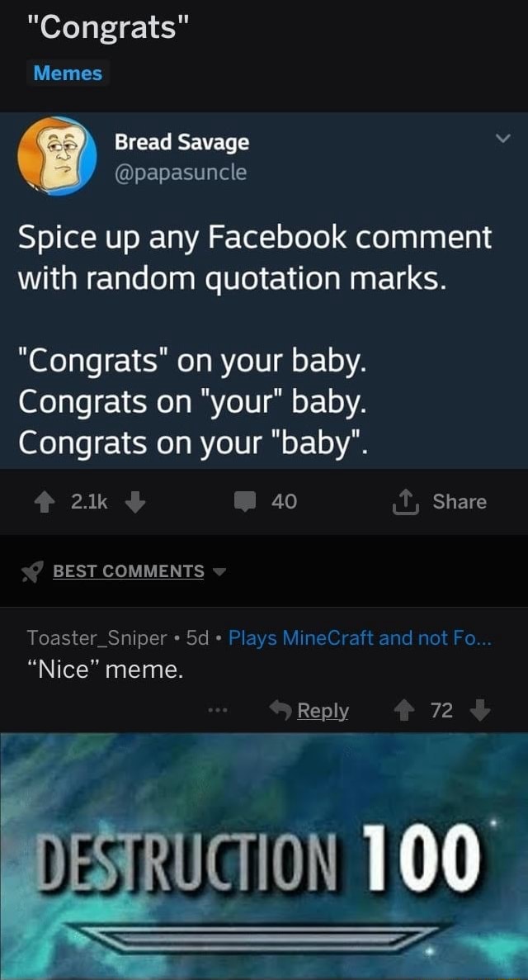
Task: Open three-dot options on the comment
Action: (x=217, y=711)
